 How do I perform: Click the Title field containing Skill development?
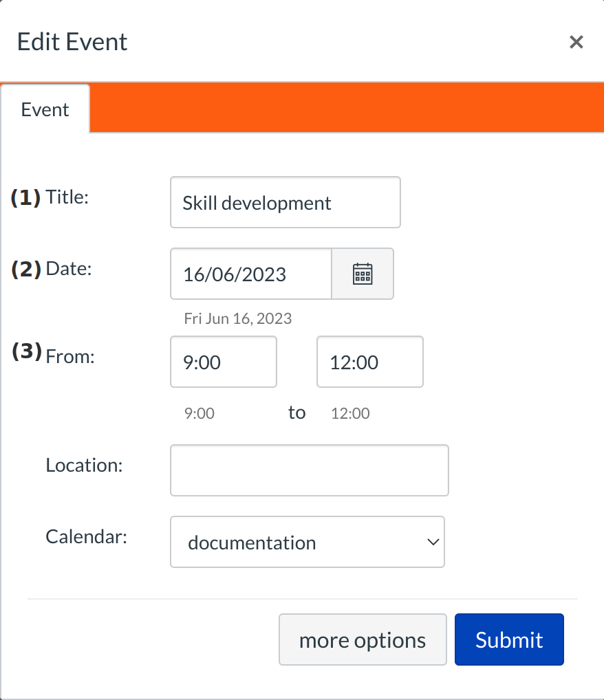(x=285, y=203)
